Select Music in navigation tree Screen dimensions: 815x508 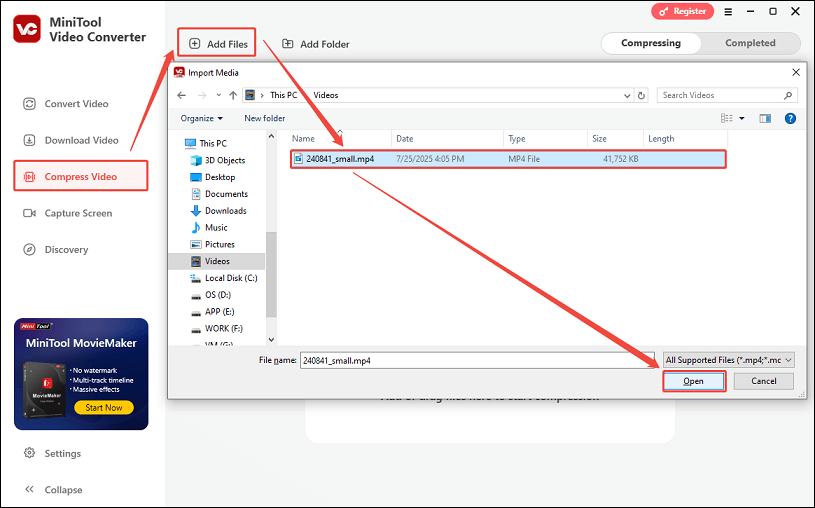coord(209,227)
